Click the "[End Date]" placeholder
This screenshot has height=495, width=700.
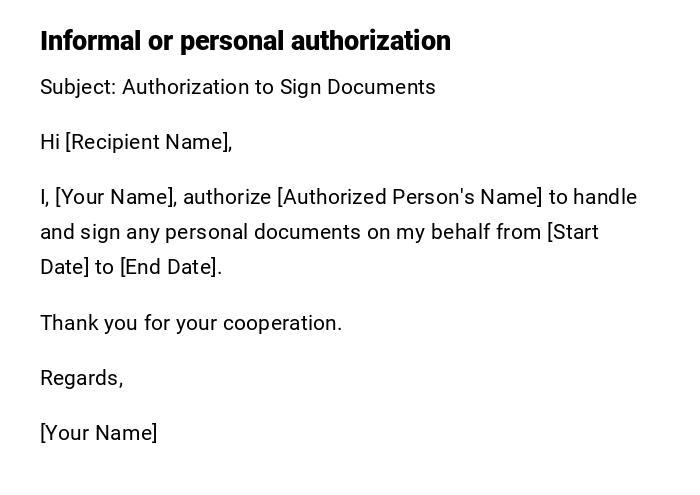[170, 267]
